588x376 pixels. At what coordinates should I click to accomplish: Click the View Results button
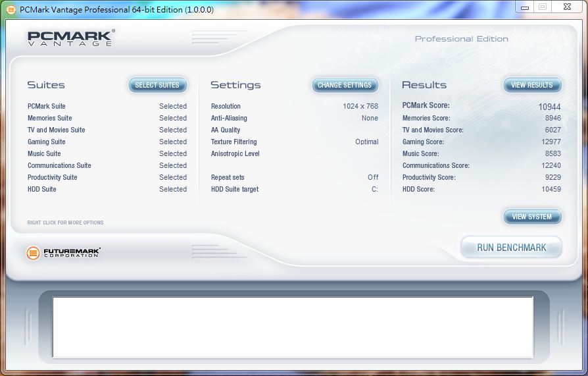[x=532, y=85]
